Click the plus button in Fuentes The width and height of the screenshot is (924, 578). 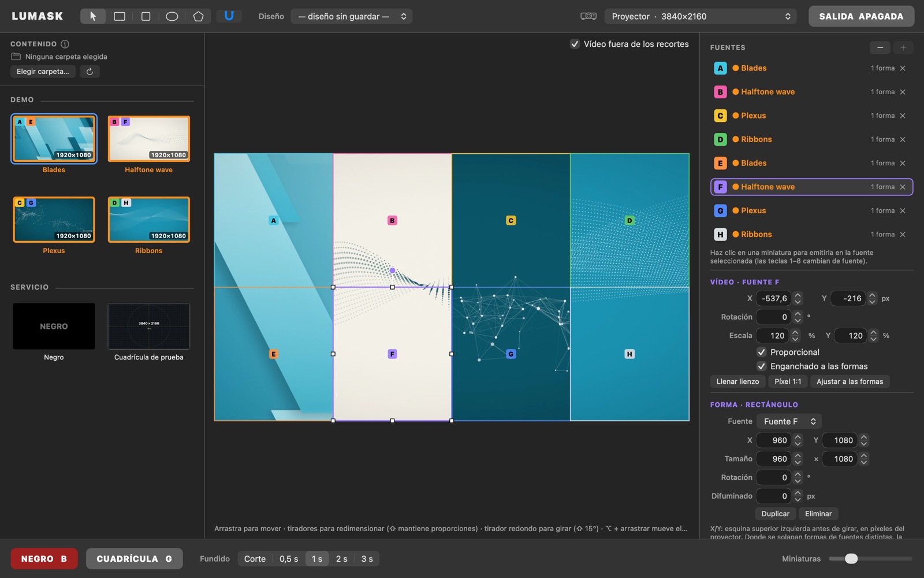click(903, 47)
